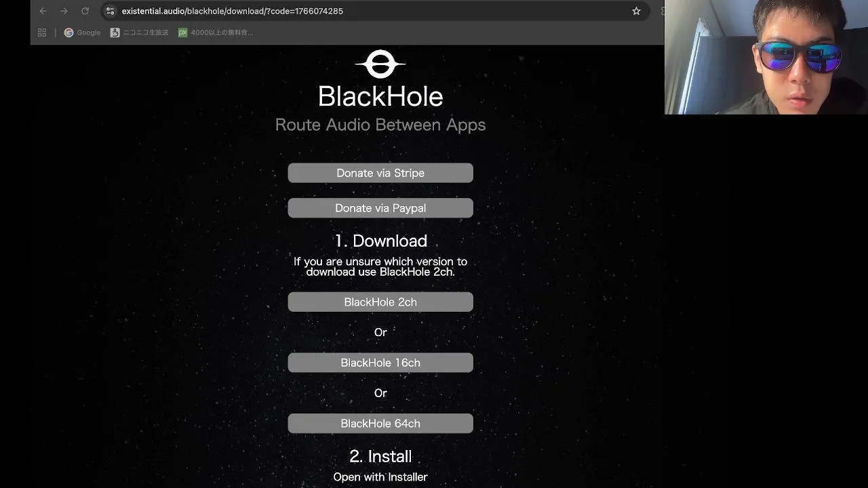Click the BlackHole logo icon
The image size is (868, 488).
click(x=380, y=64)
